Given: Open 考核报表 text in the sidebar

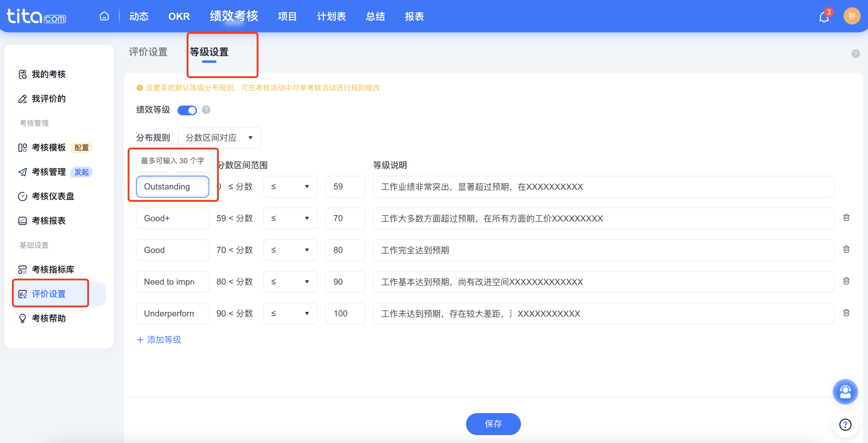Looking at the screenshot, I should pyautogui.click(x=49, y=221).
